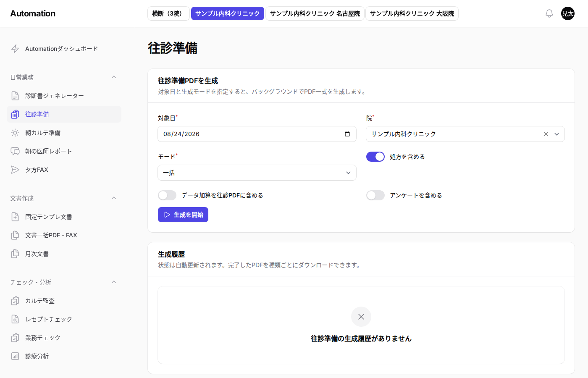Viewport: 588px width, 378px height.
Task: Click the 往診準備の生成履歴がありません message
Action: point(361,339)
